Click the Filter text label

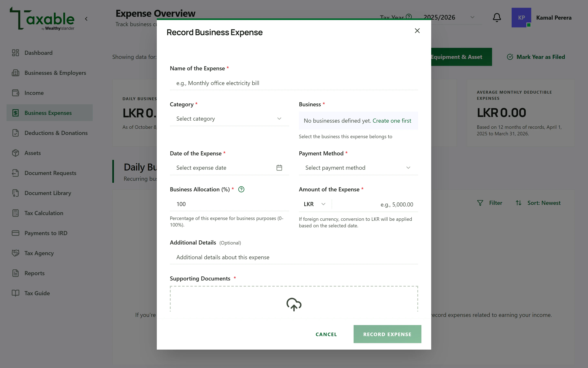(x=496, y=203)
